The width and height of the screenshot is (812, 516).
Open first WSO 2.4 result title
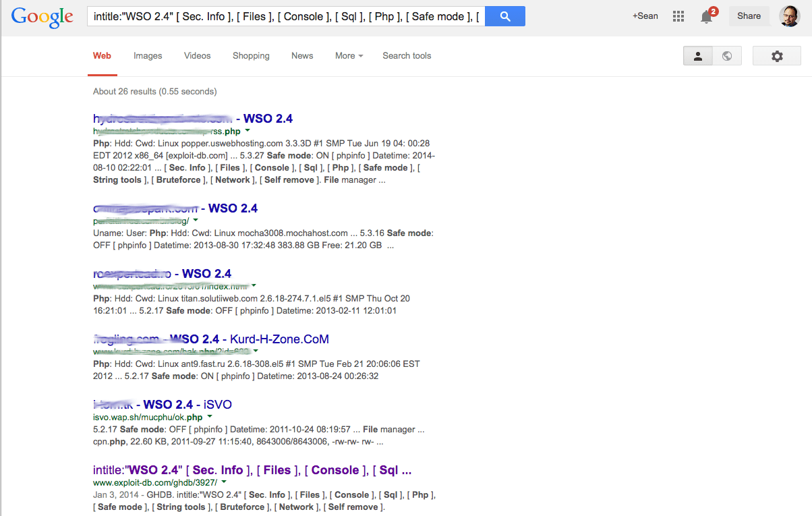(x=193, y=119)
